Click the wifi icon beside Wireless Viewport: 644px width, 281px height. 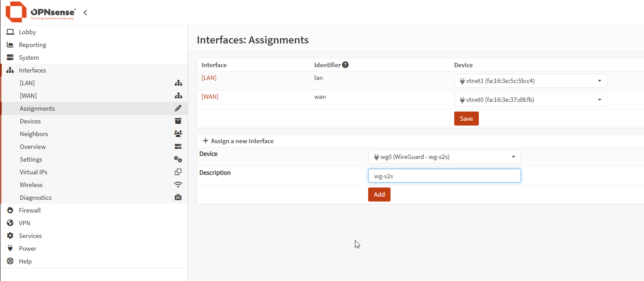(178, 185)
